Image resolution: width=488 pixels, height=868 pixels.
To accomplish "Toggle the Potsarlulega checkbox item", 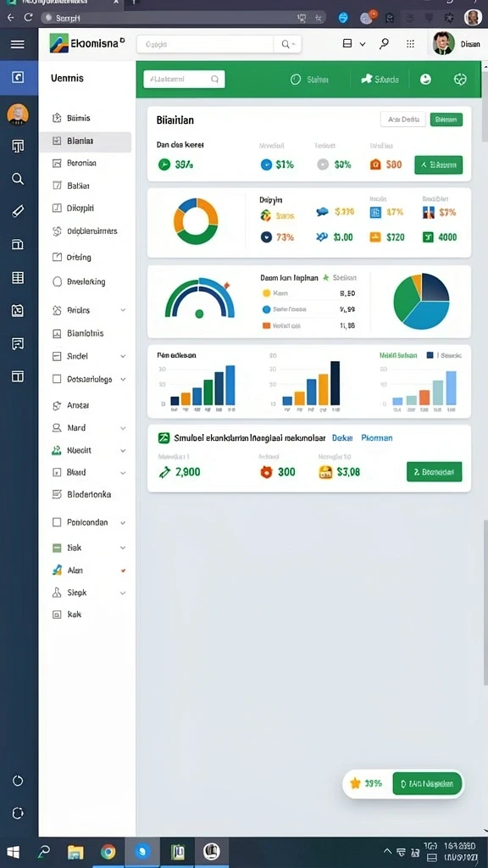I will tap(57, 379).
